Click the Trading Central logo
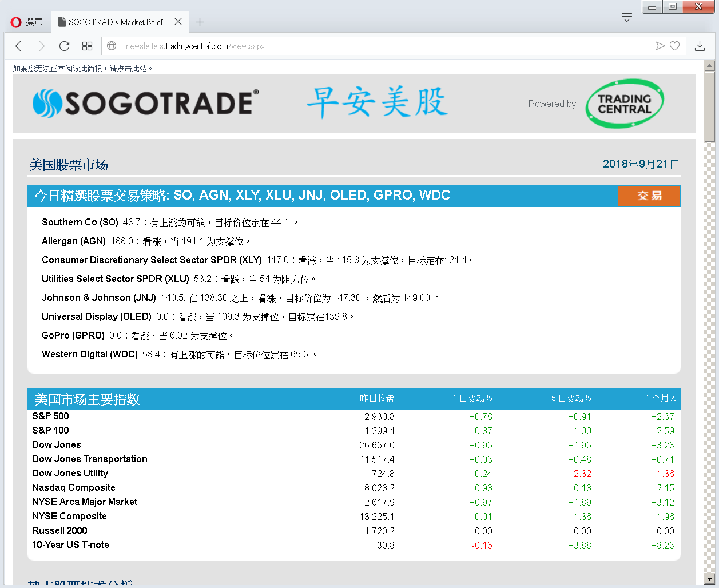The height and width of the screenshot is (588, 719). (x=625, y=104)
